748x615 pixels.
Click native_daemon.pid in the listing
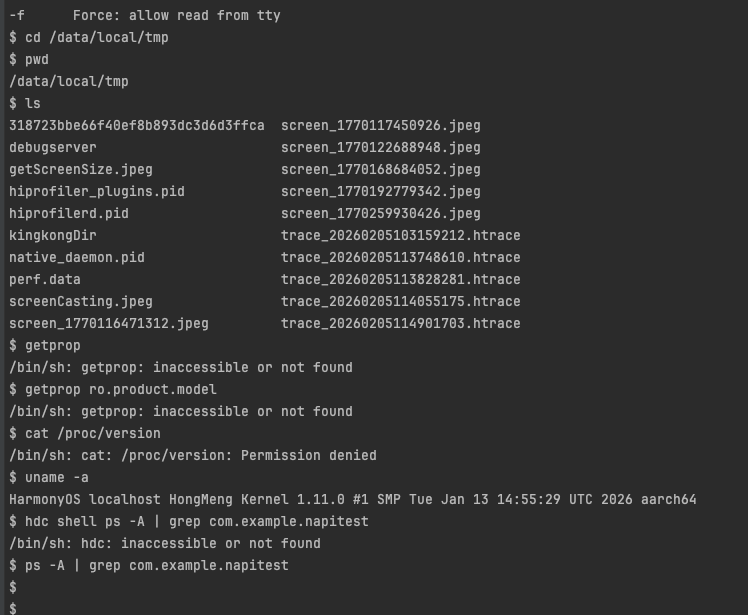click(x=77, y=257)
